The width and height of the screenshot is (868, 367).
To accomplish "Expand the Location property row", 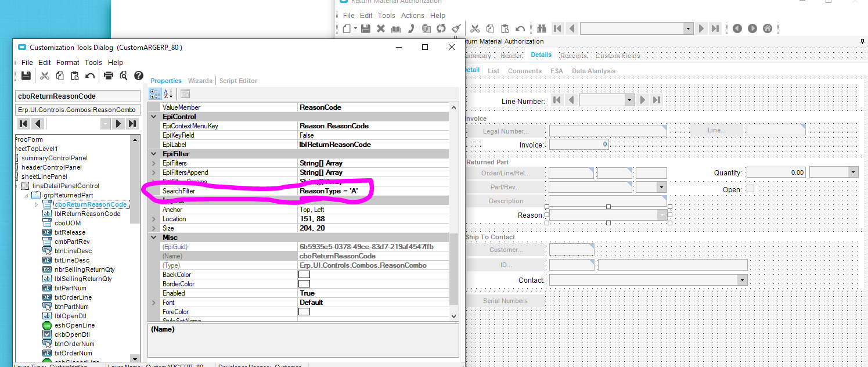I will coord(154,219).
